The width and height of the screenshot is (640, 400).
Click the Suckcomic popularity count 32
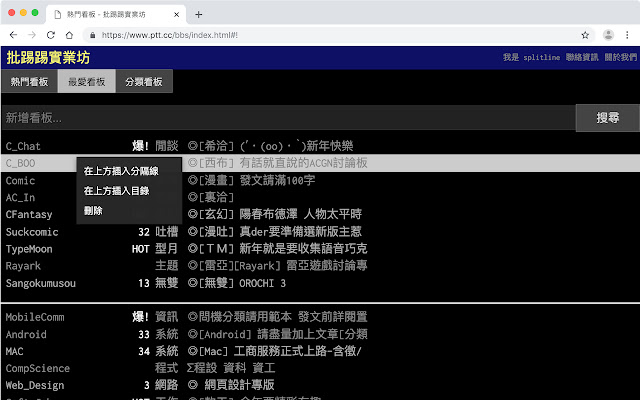144,232
